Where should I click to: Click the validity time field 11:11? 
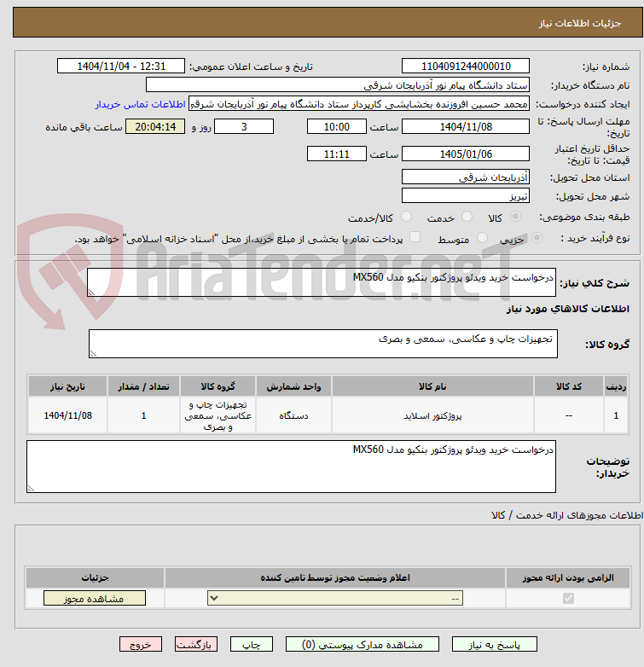click(336, 154)
